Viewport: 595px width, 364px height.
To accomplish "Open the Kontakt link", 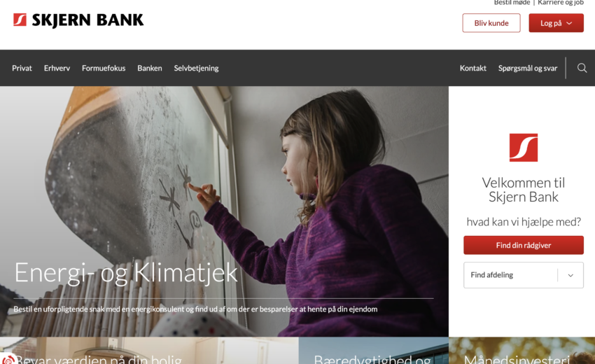I will [x=472, y=69].
